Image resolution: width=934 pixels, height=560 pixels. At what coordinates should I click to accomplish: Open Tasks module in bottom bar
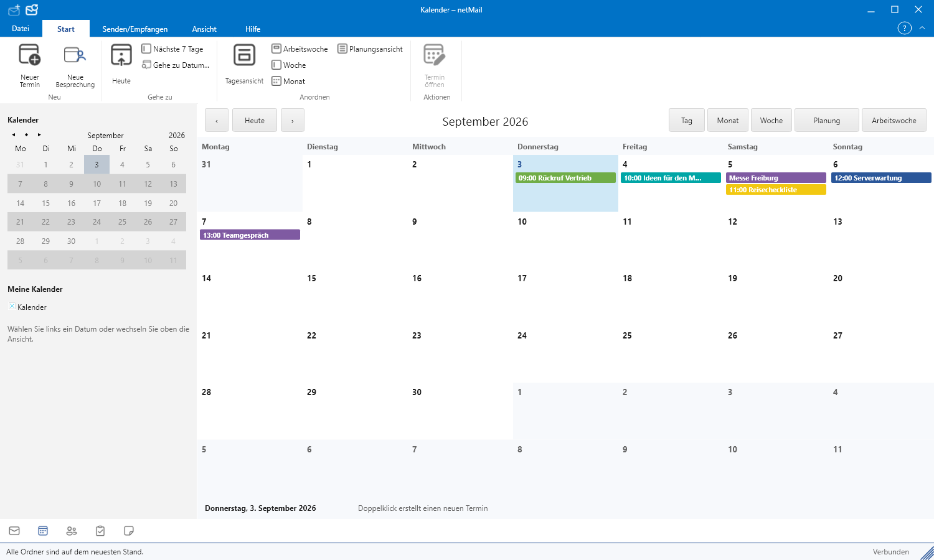tap(100, 531)
